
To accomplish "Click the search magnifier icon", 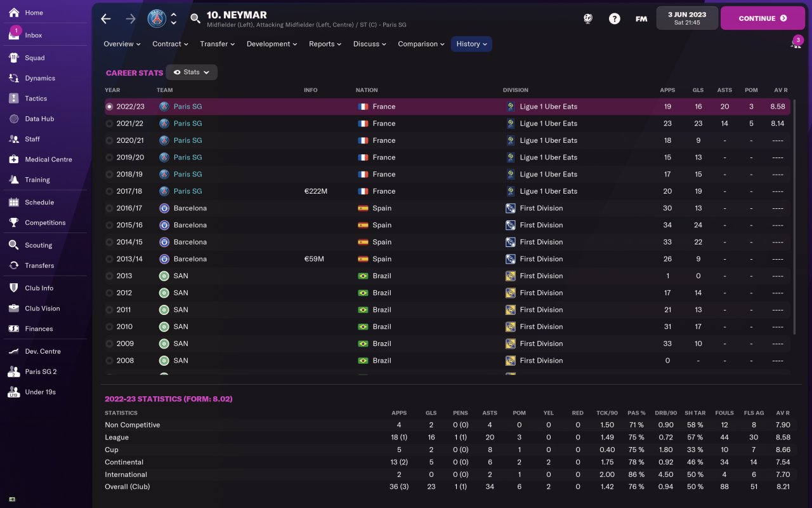I will click(x=195, y=18).
